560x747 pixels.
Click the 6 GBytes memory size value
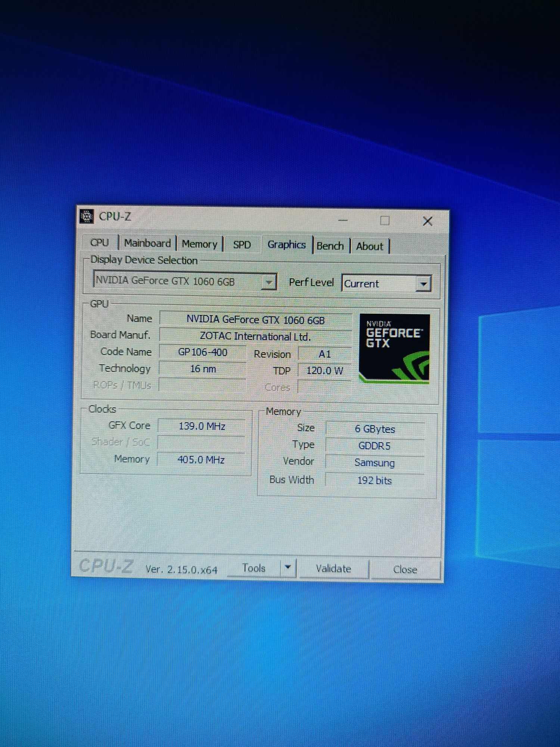pos(375,429)
